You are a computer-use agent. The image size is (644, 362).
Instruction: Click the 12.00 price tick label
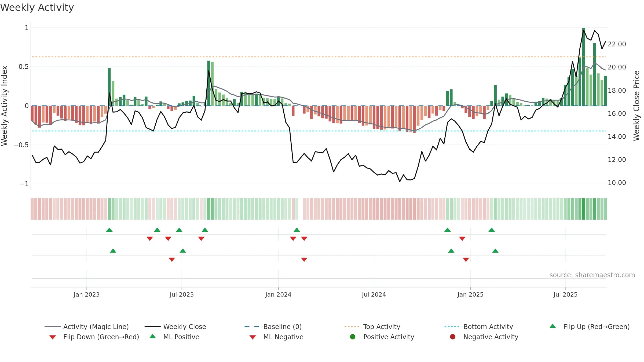pyautogui.click(x=617, y=160)
